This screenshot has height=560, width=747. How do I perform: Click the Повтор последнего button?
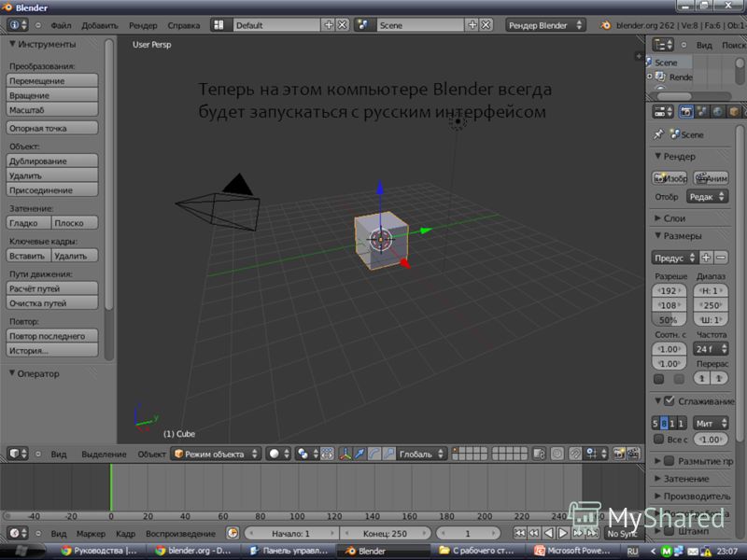point(52,336)
